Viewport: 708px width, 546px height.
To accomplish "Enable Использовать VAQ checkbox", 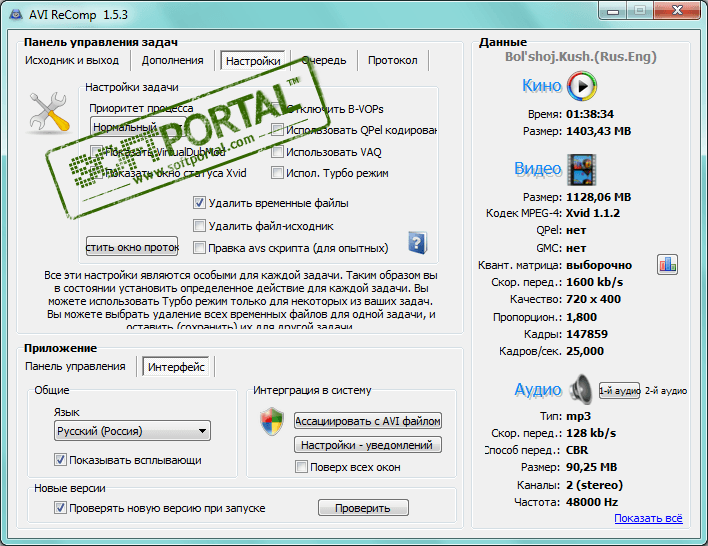I will 277,152.
